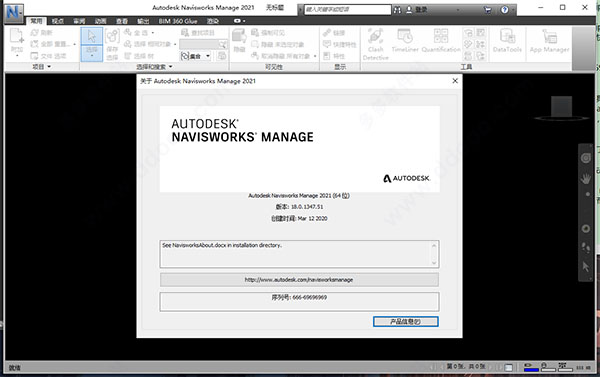Select the Hide tool in Visibility
Image resolution: width=600 pixels, height=377 pixels.
[239, 41]
